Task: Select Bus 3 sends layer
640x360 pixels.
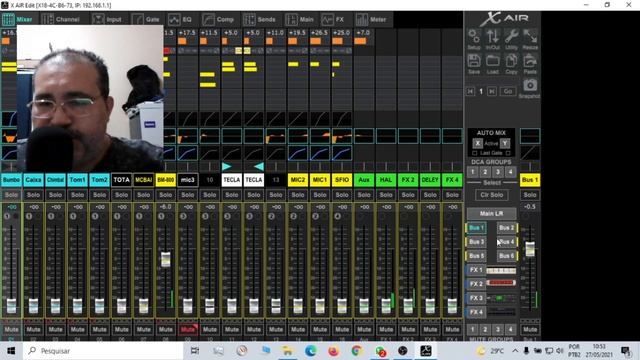Action: coord(476,242)
